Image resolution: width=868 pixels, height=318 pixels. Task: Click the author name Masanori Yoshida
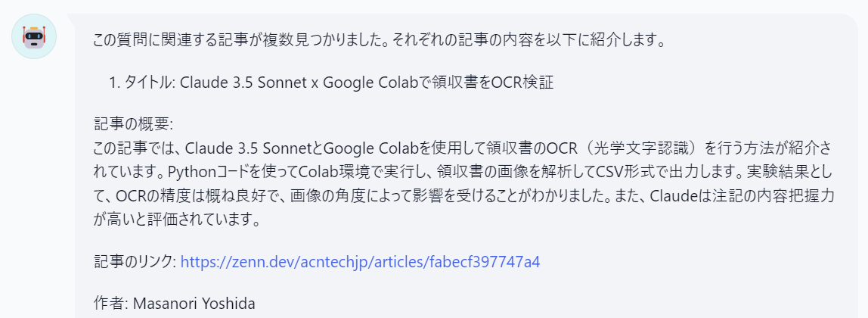[x=195, y=304]
